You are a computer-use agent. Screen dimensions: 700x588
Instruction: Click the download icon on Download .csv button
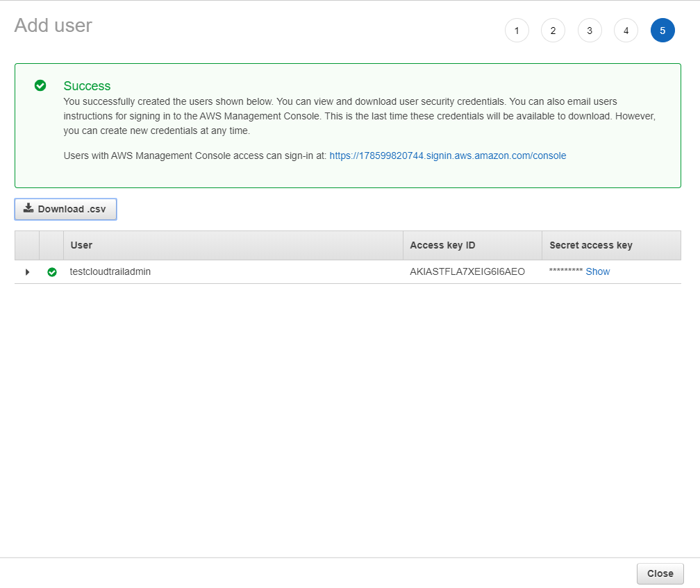(x=28, y=208)
